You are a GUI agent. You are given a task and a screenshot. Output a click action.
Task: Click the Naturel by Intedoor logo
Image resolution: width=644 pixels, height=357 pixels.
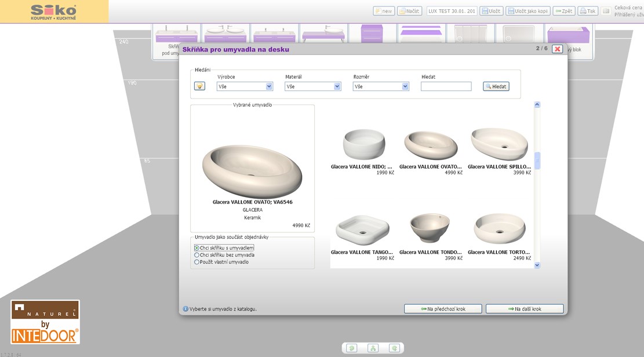(x=45, y=322)
